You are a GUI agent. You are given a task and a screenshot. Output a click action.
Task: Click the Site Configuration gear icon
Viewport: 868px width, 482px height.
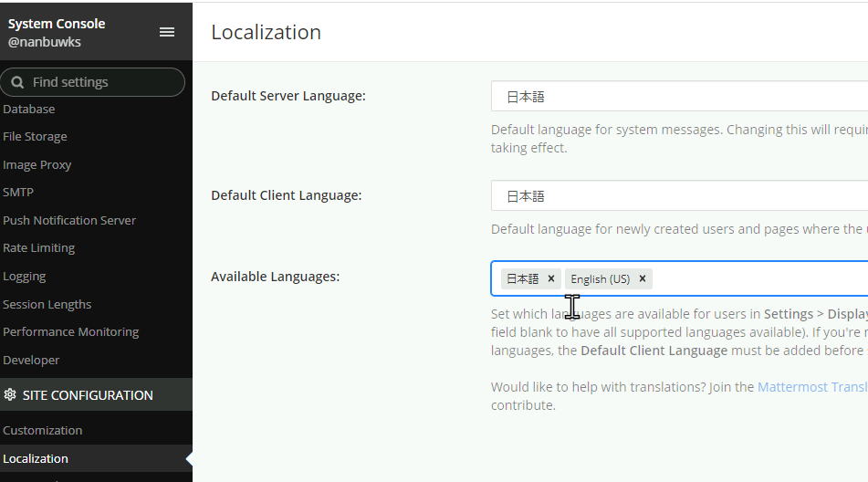click(10, 394)
